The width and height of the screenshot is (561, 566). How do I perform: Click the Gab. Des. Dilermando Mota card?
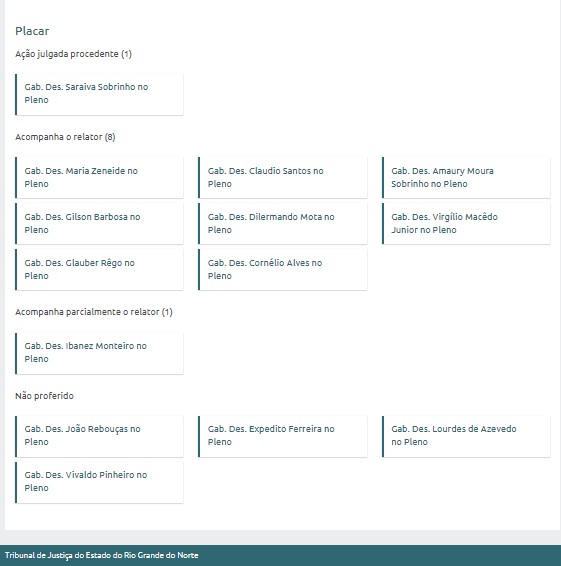tap(283, 223)
